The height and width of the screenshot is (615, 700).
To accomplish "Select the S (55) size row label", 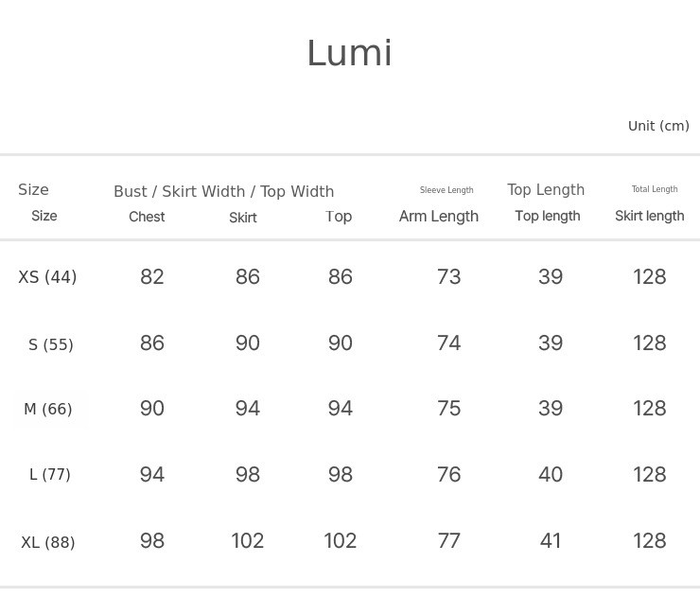I will (51, 344).
